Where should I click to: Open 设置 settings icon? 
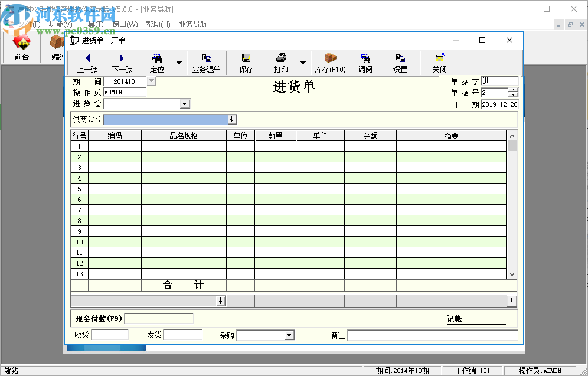point(400,63)
